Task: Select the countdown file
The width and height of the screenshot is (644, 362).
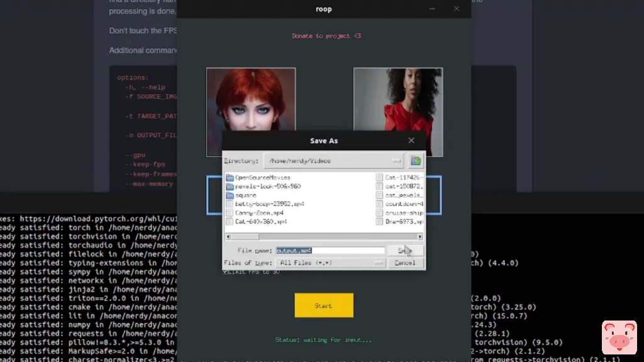Action: [x=399, y=204]
